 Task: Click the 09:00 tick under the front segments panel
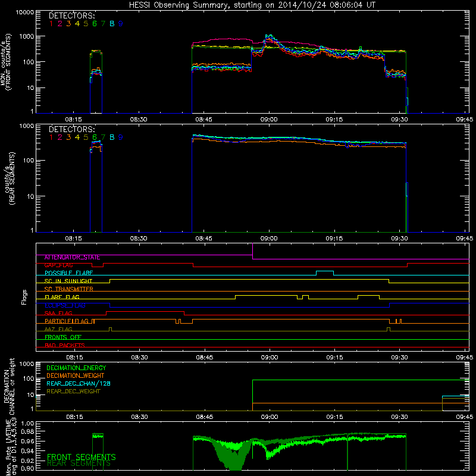point(269,120)
